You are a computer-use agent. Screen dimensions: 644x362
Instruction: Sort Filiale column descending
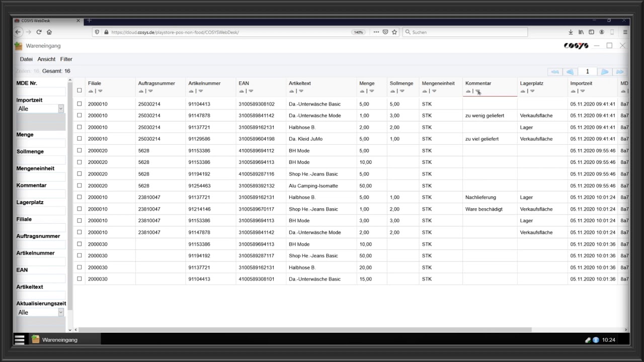click(100, 91)
